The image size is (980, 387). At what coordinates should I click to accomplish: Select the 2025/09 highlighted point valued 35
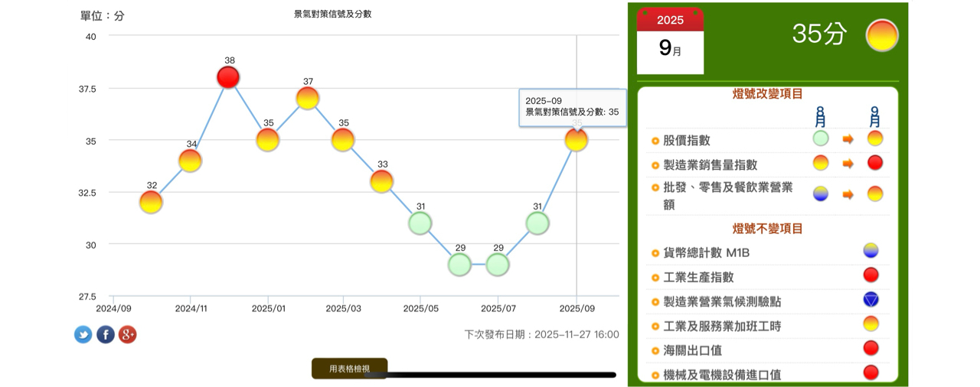576,140
